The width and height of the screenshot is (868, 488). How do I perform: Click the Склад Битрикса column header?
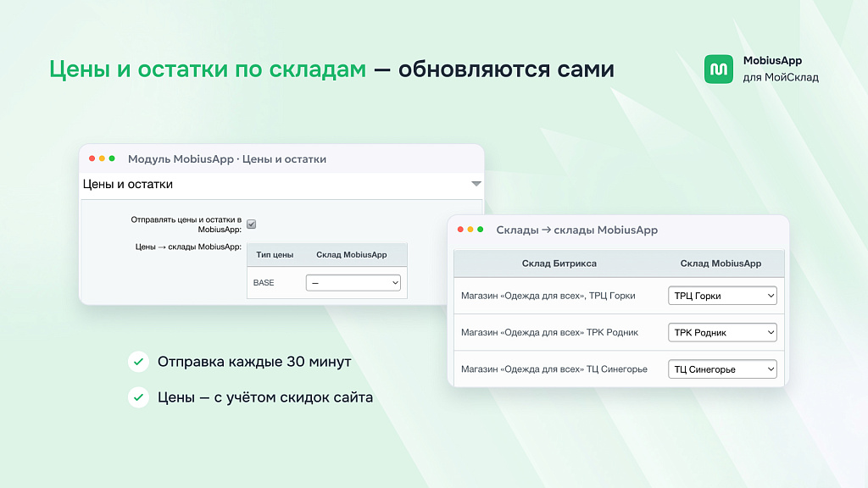pyautogui.click(x=559, y=263)
